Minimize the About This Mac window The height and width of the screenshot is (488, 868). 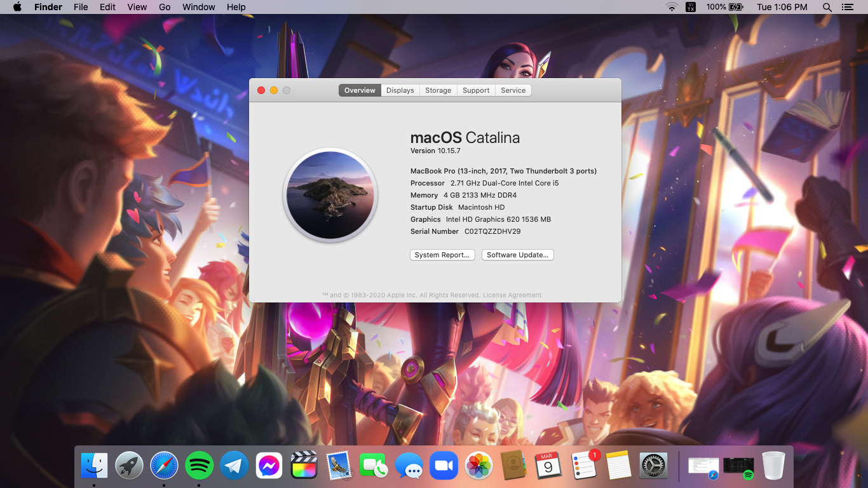tap(274, 90)
